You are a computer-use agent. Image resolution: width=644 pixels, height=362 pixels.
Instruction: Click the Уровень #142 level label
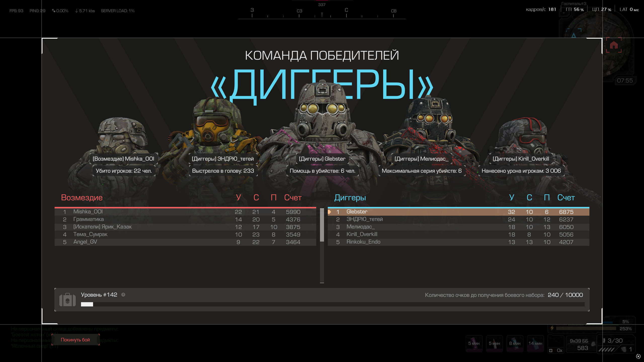point(99,295)
